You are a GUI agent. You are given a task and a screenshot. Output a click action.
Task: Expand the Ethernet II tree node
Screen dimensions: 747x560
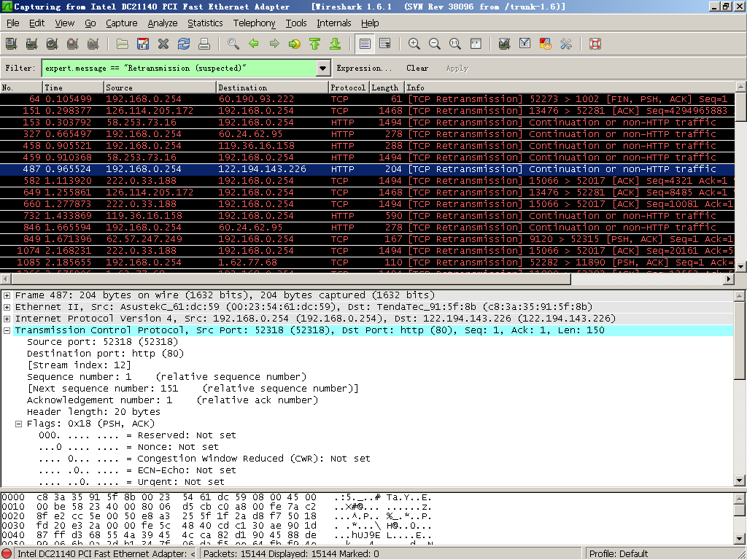(7, 307)
